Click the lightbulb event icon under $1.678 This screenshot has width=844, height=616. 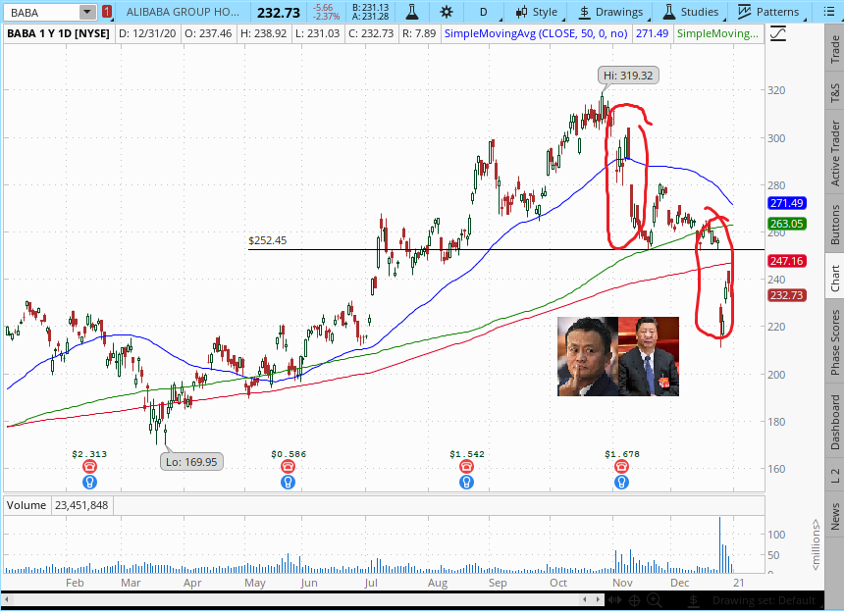(621, 482)
